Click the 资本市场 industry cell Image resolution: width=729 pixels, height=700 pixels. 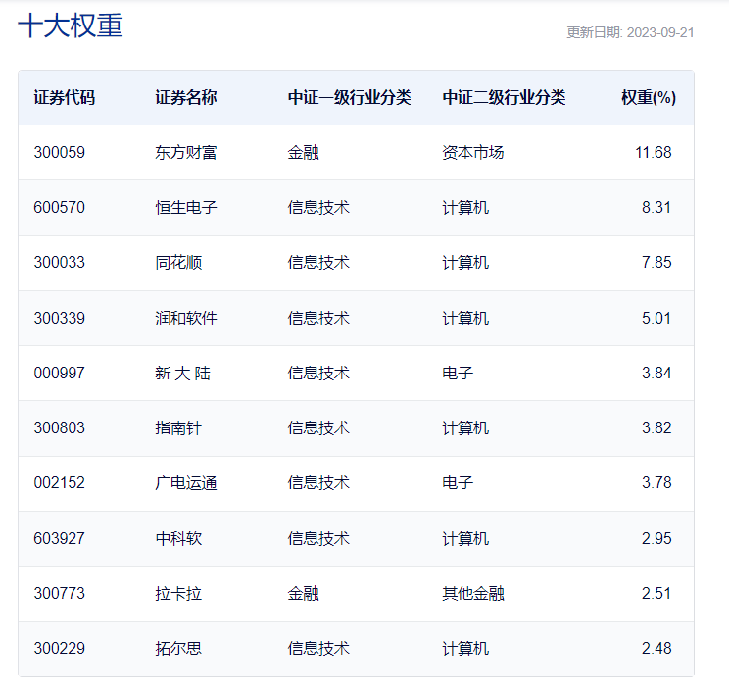[473, 153]
